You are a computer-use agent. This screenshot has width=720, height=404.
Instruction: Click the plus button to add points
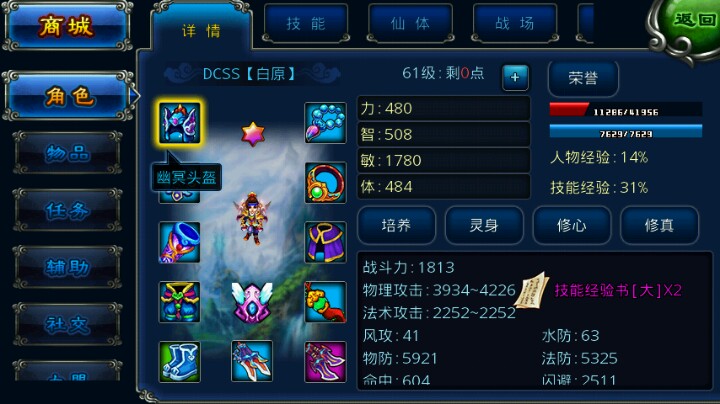[515, 77]
